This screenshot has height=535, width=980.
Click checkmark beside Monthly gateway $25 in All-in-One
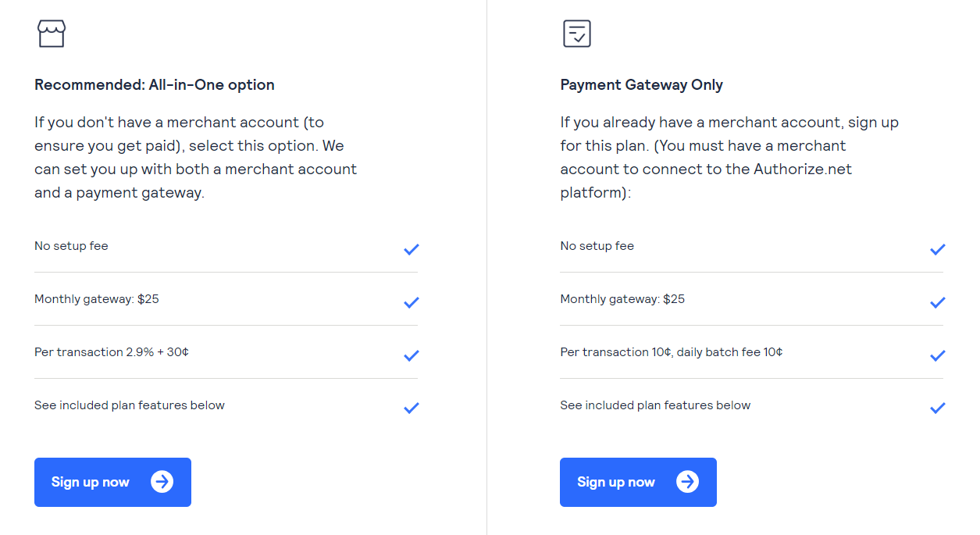click(412, 302)
